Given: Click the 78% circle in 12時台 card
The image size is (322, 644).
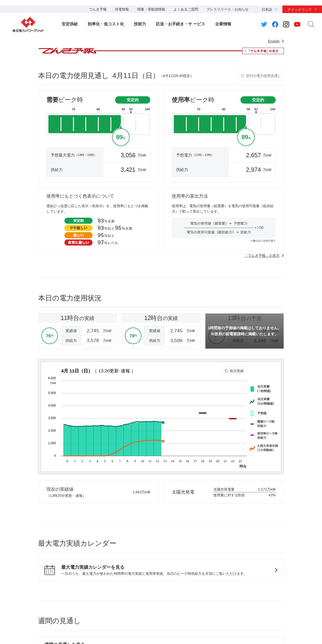Looking at the screenshot, I should [133, 336].
